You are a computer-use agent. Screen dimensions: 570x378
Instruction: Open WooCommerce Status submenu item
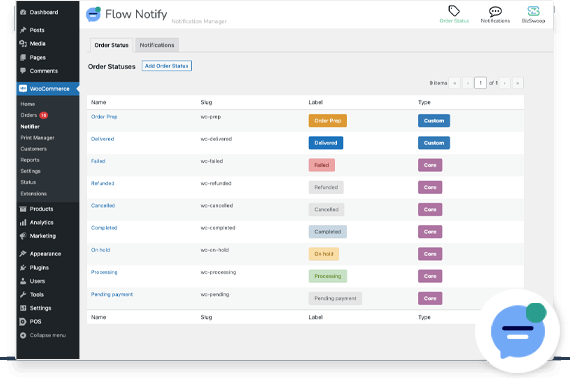pyautogui.click(x=28, y=182)
